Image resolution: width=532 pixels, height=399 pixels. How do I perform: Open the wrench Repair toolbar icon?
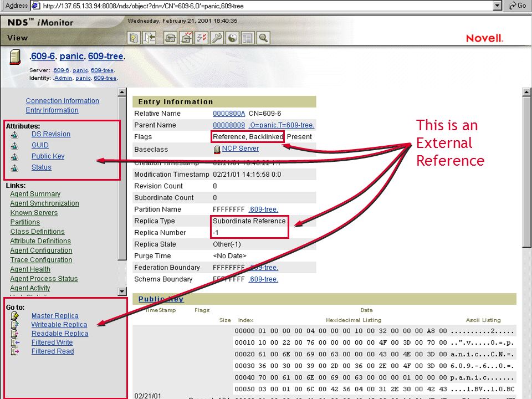217,38
